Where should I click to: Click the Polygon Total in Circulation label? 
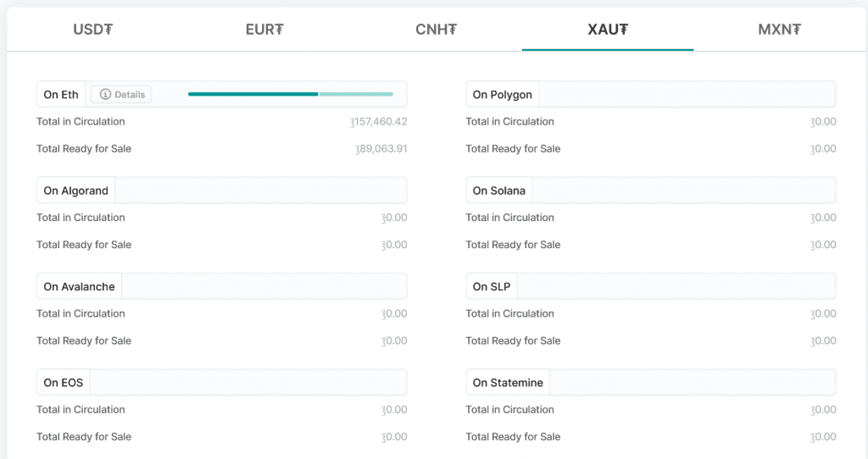[x=510, y=122]
